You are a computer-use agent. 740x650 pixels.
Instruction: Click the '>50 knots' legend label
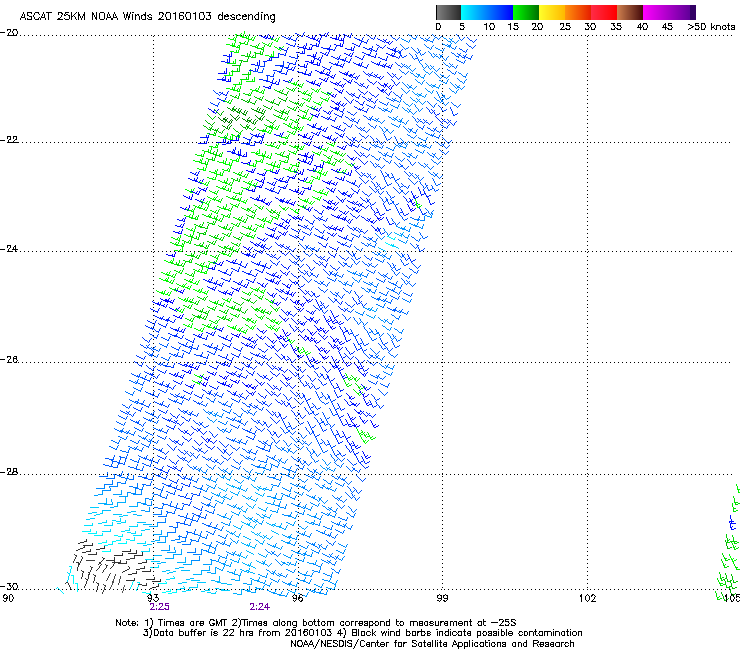[x=711, y=27]
